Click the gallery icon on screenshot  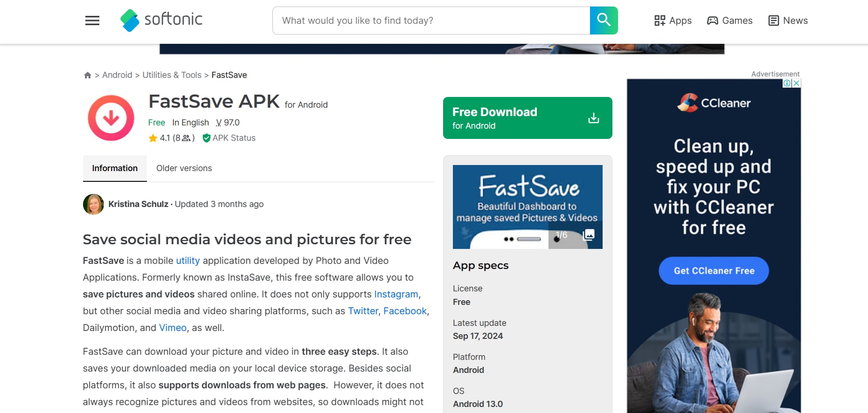coord(589,234)
